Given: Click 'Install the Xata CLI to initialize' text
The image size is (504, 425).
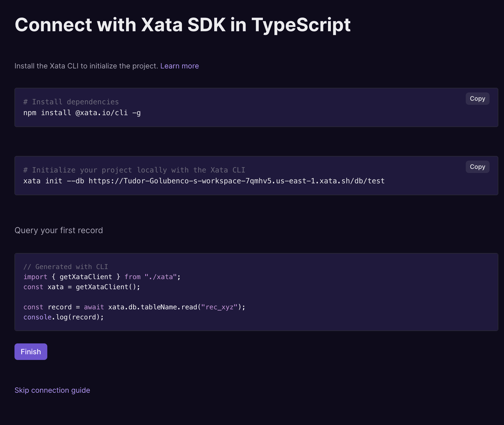Looking at the screenshot, I should point(86,66).
